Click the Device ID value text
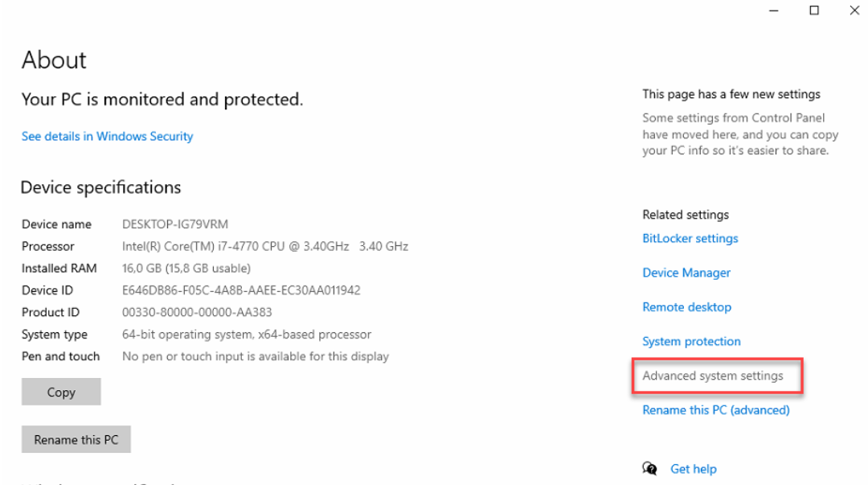868x485 pixels. point(241,290)
